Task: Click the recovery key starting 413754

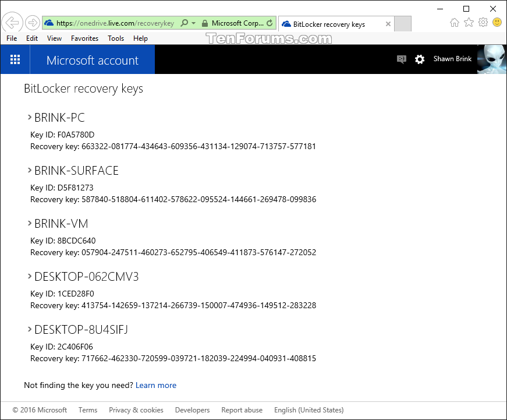Action: tap(199, 305)
